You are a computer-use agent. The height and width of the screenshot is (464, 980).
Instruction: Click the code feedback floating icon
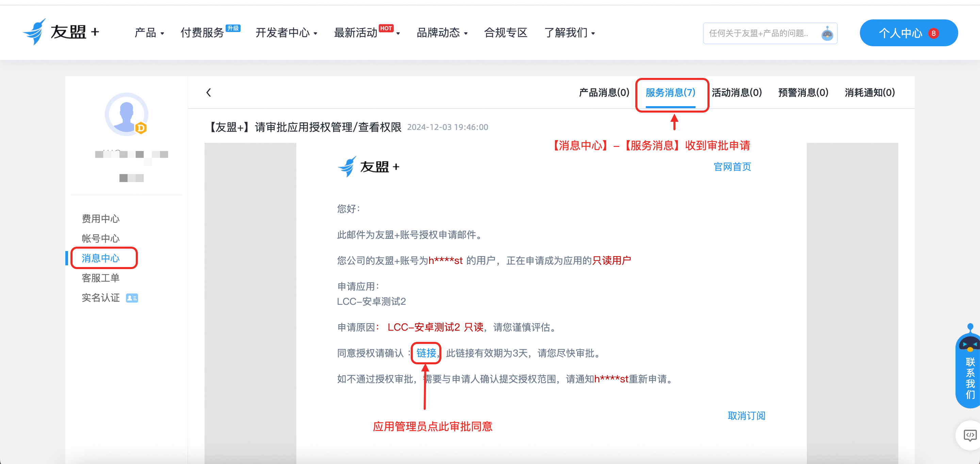click(970, 435)
